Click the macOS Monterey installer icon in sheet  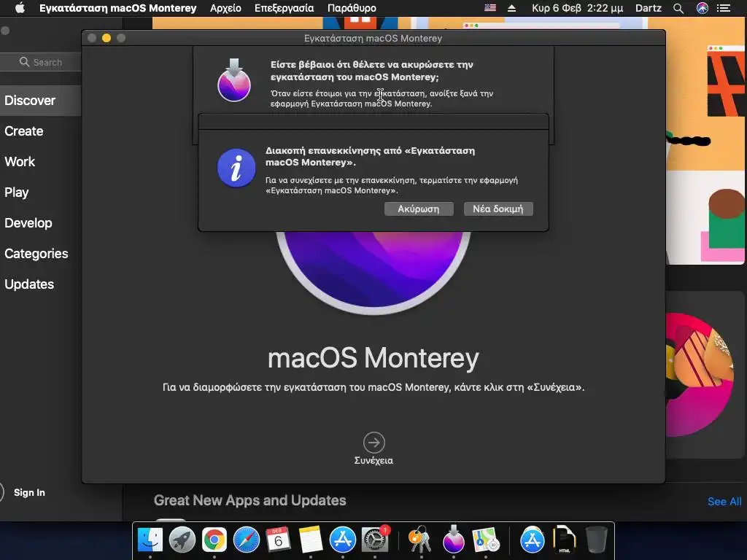tap(234, 80)
